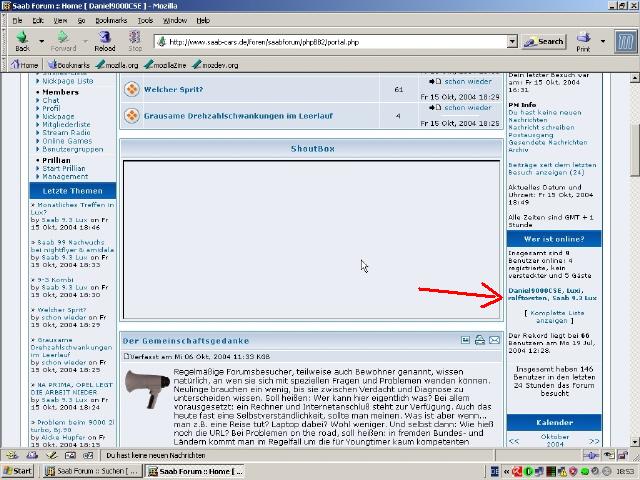Open the Help menu

click(x=203, y=20)
